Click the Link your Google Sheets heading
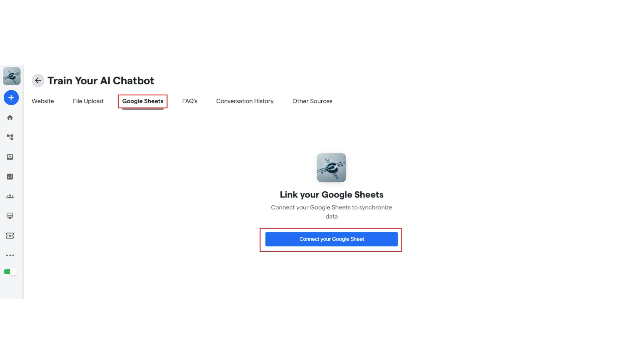 click(x=332, y=195)
